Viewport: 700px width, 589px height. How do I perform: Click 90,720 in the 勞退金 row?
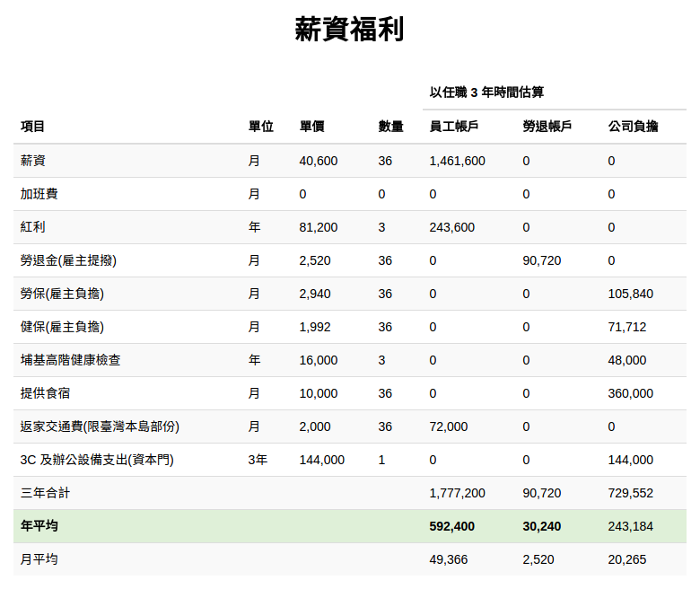pyautogui.click(x=541, y=260)
